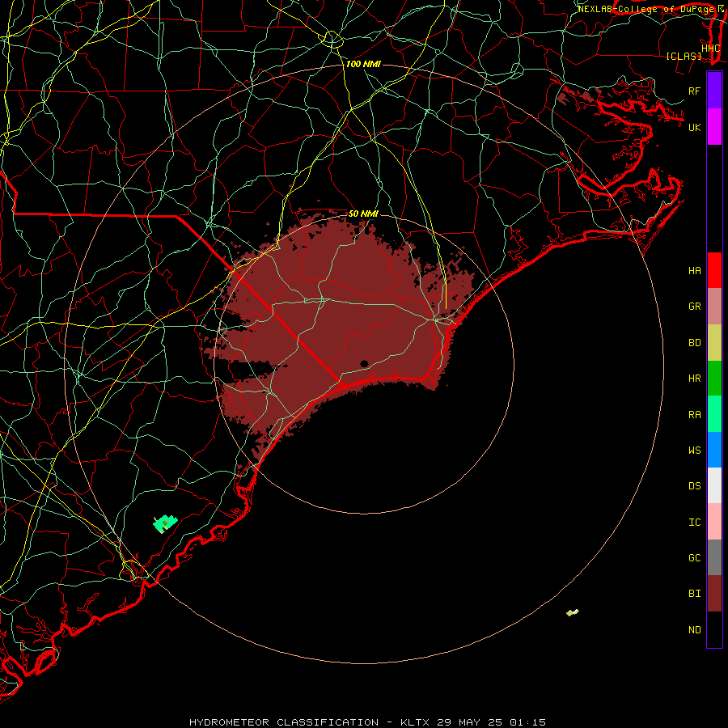Viewport: 728px width, 728px height.
Task: Click the RA legend label
Action: click(695, 415)
